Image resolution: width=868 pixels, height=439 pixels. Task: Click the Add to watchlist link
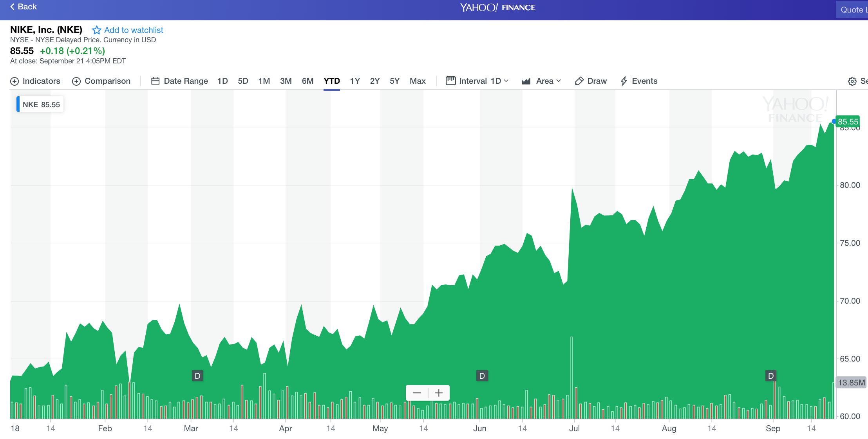pyautogui.click(x=134, y=30)
